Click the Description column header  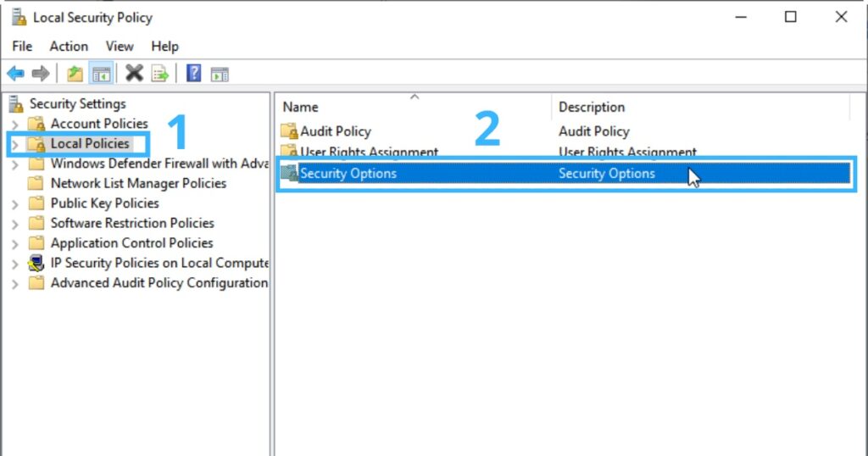point(592,108)
